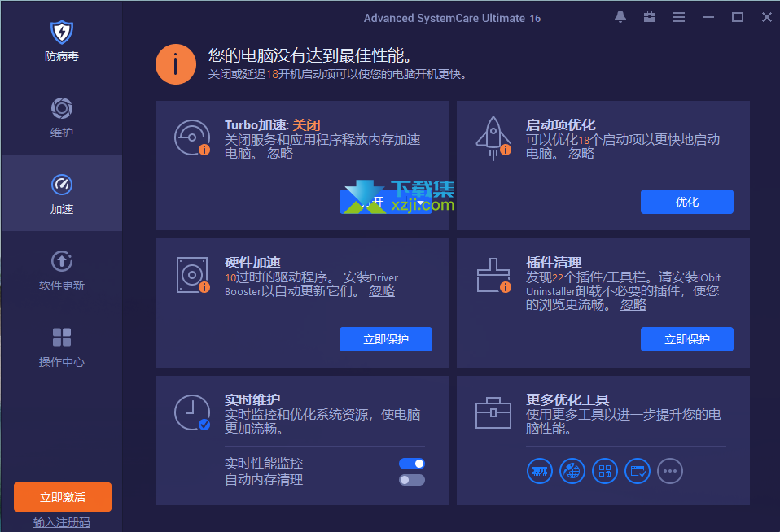Open the 操作中心 action center section

(62, 347)
